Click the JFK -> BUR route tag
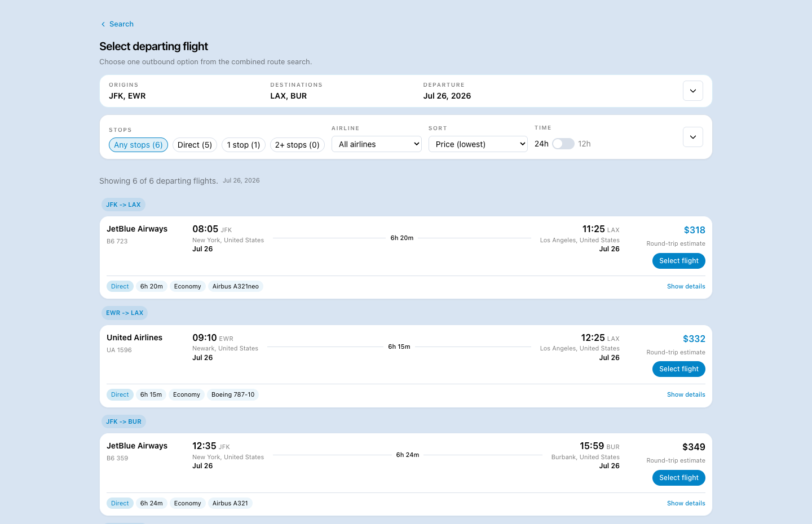The image size is (812, 524). tap(123, 421)
